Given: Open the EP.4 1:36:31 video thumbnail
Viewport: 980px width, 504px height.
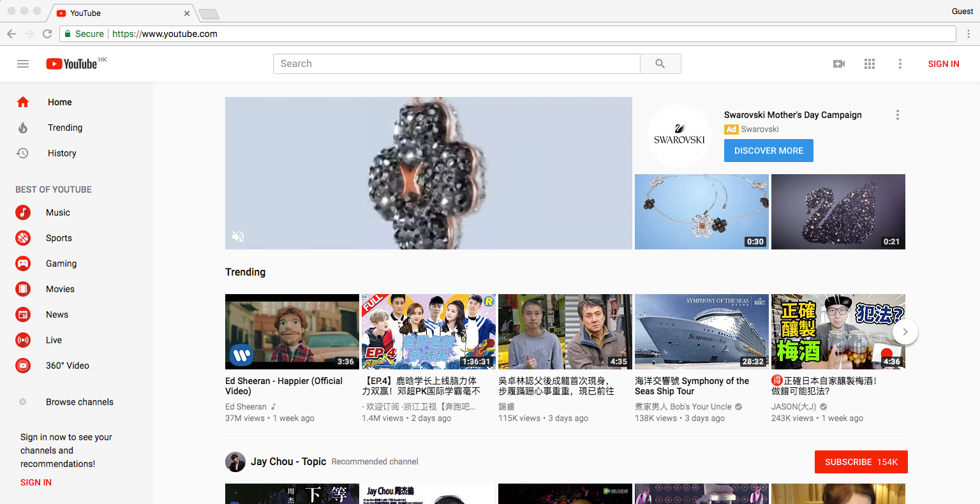Looking at the screenshot, I should coord(429,332).
